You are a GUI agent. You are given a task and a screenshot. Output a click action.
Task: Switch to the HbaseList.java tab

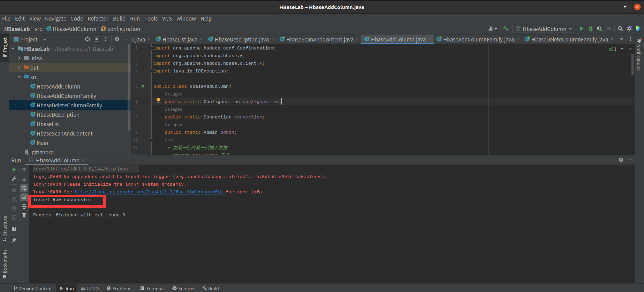(x=180, y=39)
